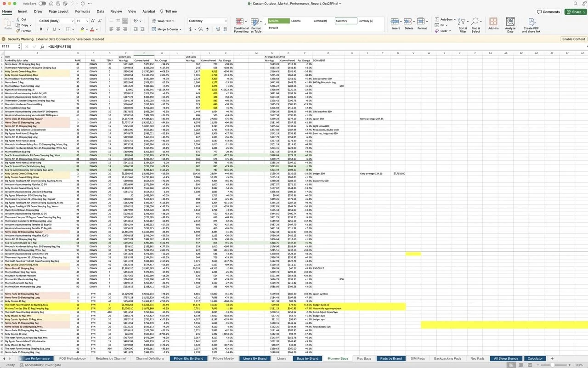This screenshot has width=588, height=368.
Task: Open Conditional Formatting
Action: pos(241,26)
